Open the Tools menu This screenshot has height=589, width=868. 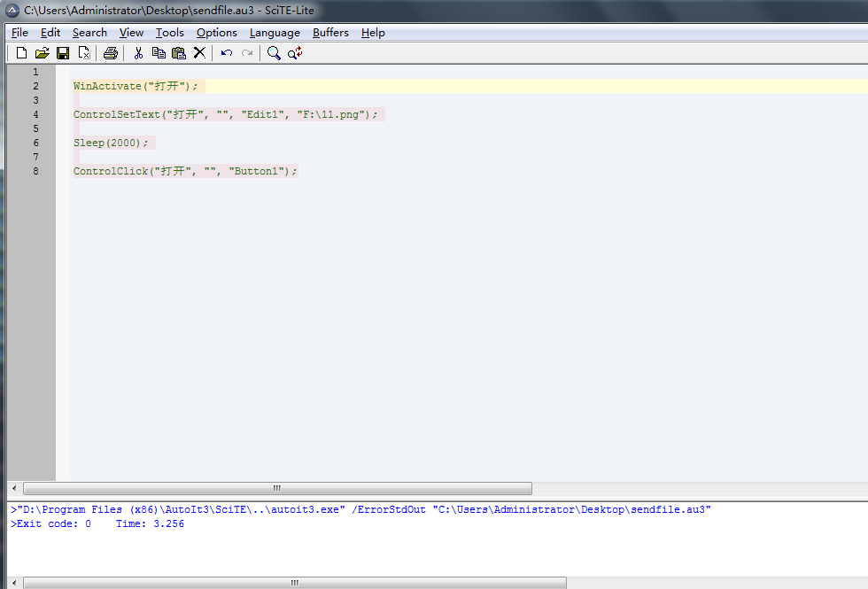point(169,33)
